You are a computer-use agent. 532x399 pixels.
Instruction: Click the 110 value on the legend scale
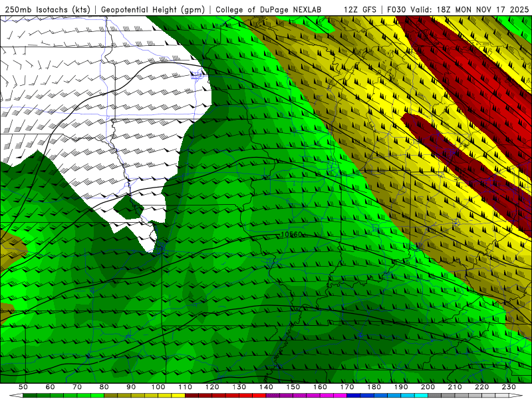click(x=186, y=387)
